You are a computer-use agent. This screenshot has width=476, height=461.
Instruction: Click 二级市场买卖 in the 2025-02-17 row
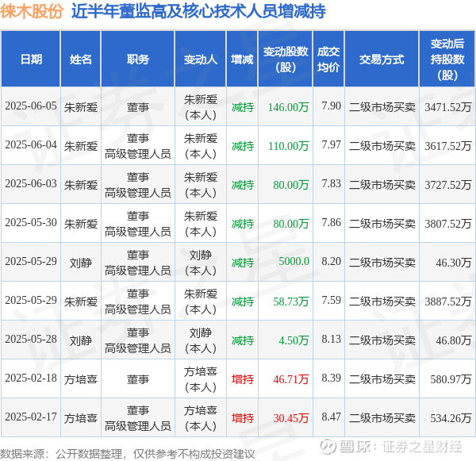tap(382, 418)
